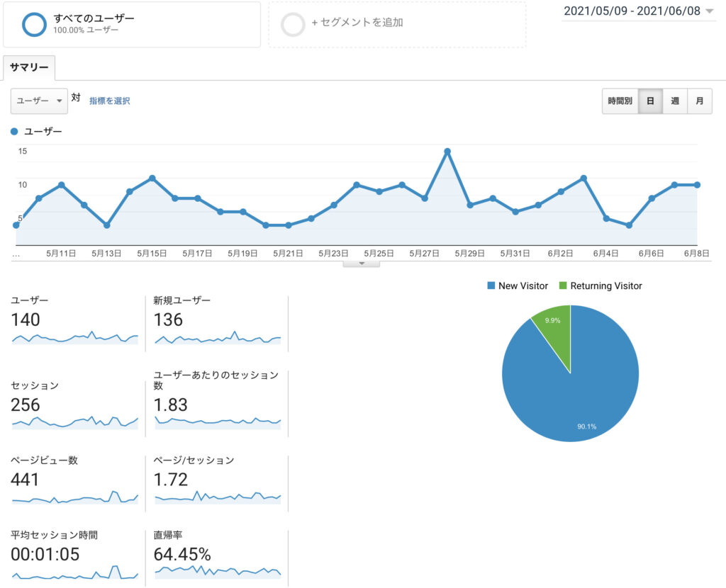Click the ページ/セッション 1.72 sparkline

[218, 497]
